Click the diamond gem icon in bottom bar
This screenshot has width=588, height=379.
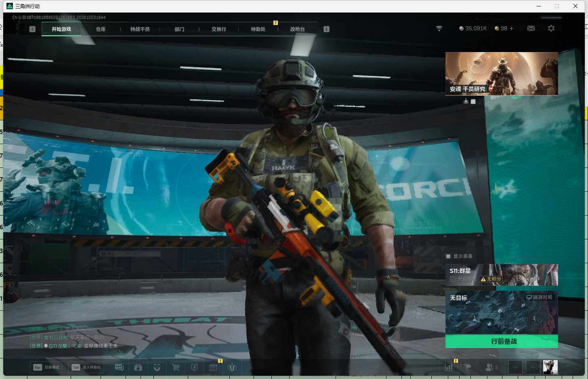pos(157,367)
